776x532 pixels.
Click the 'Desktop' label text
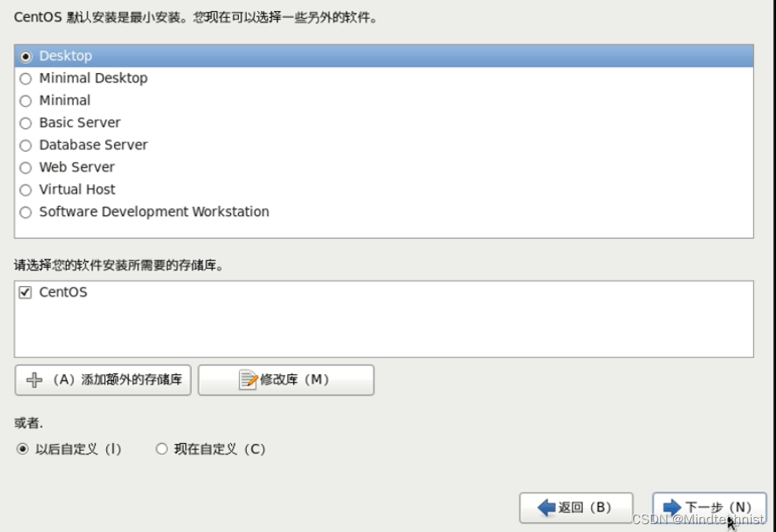click(x=66, y=56)
